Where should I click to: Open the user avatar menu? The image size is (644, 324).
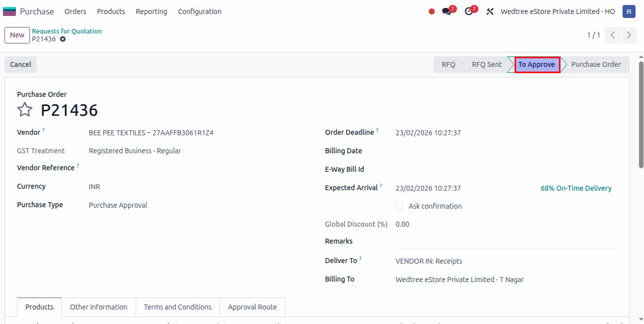pos(629,11)
